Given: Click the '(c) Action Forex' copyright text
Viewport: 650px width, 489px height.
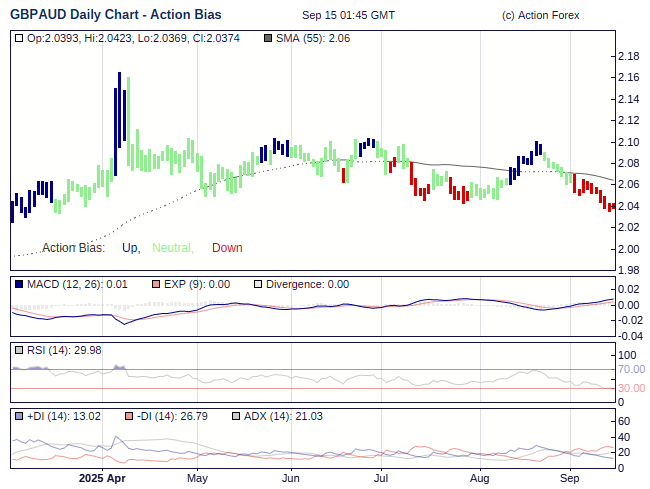Looking at the screenshot, I should click(540, 15).
